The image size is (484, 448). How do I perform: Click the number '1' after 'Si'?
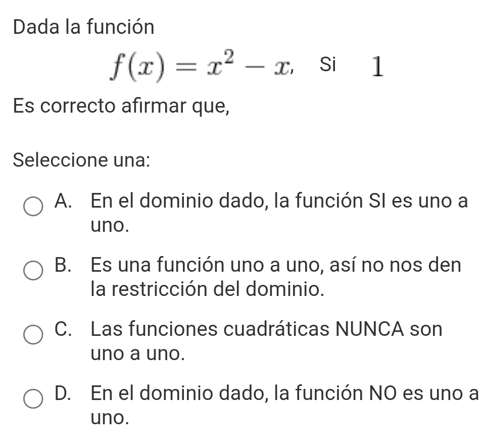click(377, 66)
